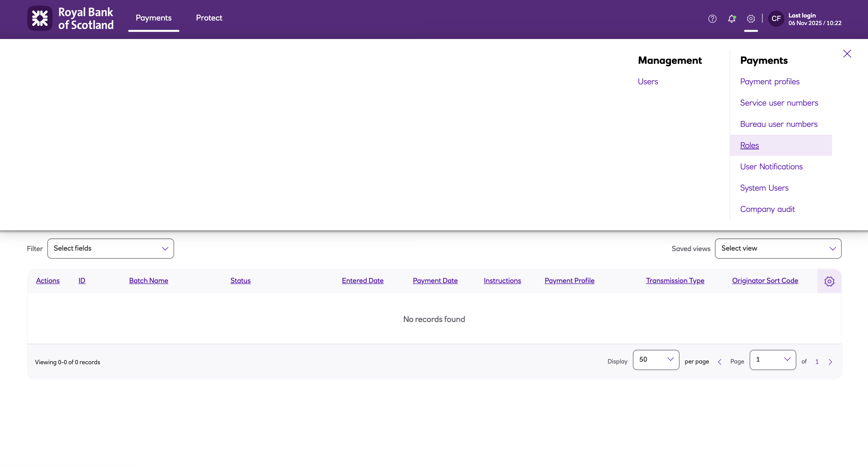Go to previous page arrow
Screen dimensions: 868x467
[719, 362]
